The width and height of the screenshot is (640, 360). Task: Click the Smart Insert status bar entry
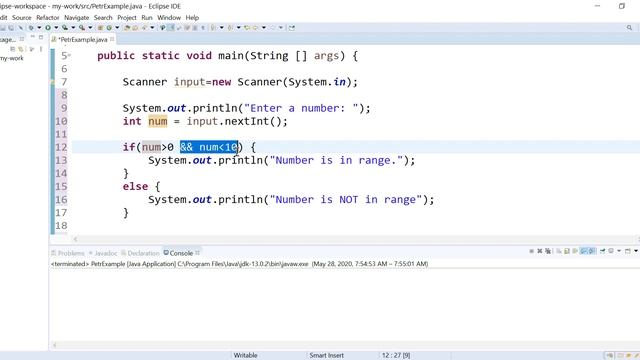(x=326, y=356)
